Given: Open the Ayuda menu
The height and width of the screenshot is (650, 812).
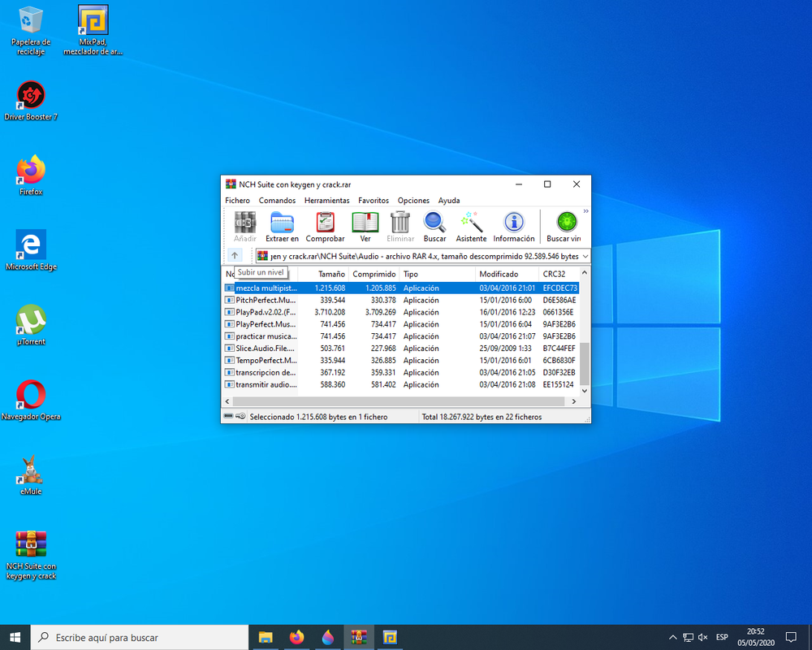Looking at the screenshot, I should 449,200.
